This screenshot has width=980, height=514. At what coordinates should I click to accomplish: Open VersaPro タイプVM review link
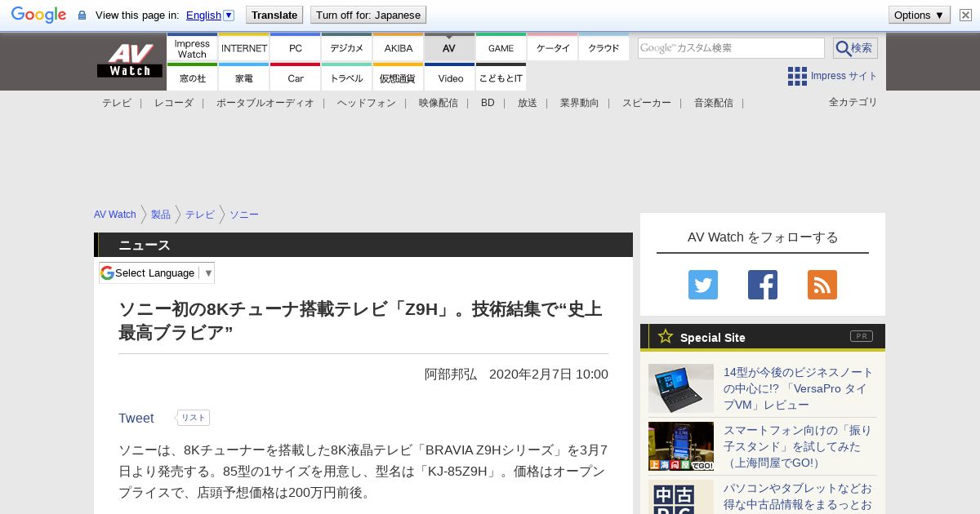(x=799, y=388)
